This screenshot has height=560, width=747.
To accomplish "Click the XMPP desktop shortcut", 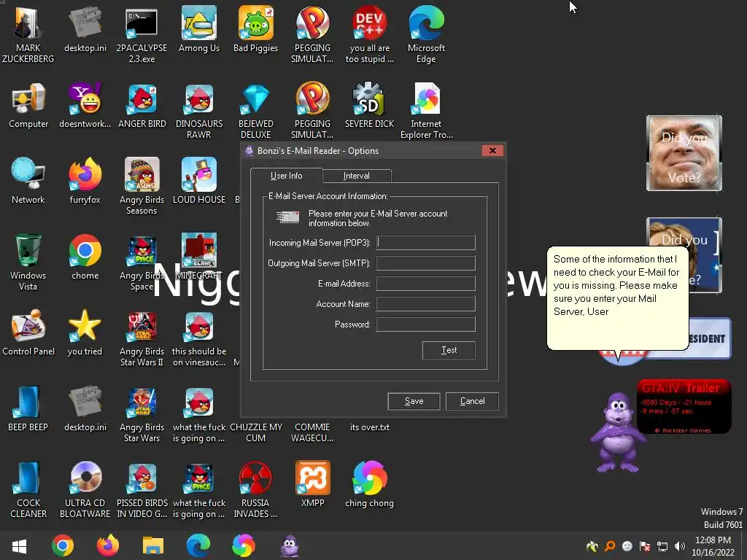I will point(312,485).
